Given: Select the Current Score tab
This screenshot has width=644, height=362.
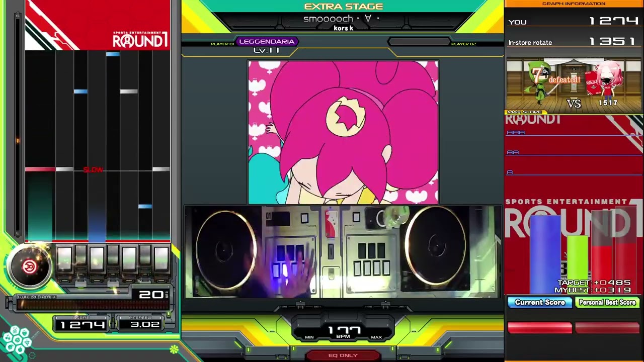Looking at the screenshot, I should (539, 303).
